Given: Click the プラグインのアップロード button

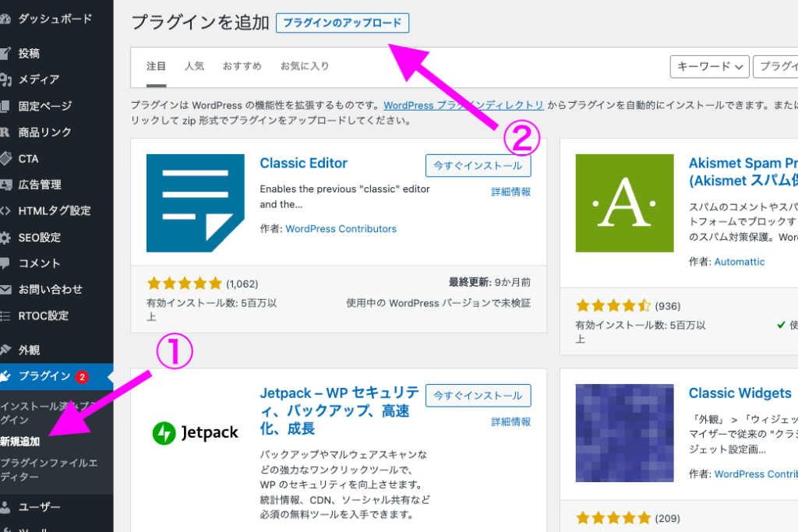Looking at the screenshot, I should (x=343, y=23).
